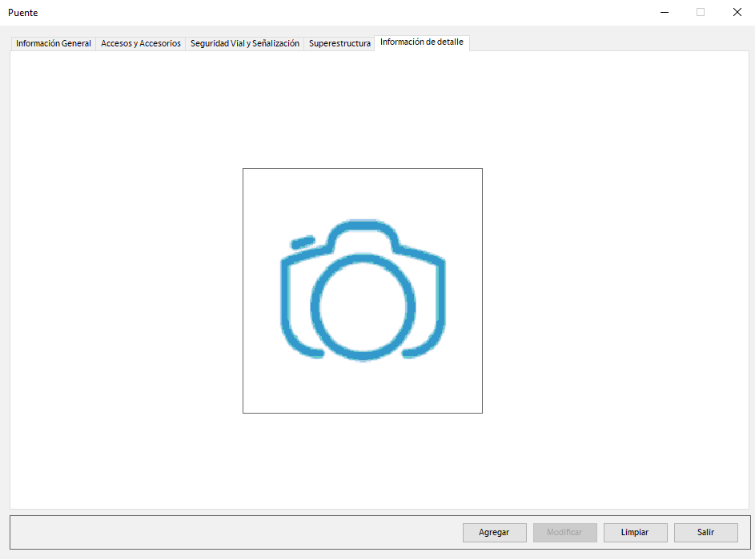Minimize the Puente window
Image resolution: width=755 pixels, height=560 pixels.
coord(665,12)
